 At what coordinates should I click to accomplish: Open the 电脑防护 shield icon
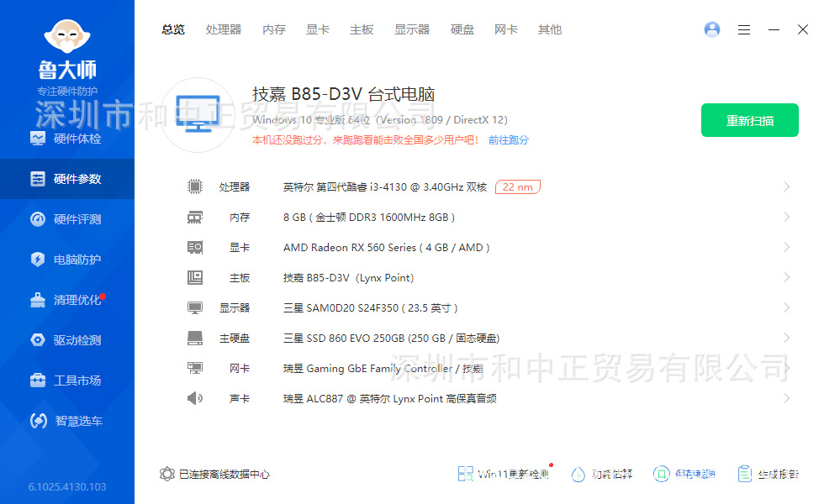click(38, 260)
